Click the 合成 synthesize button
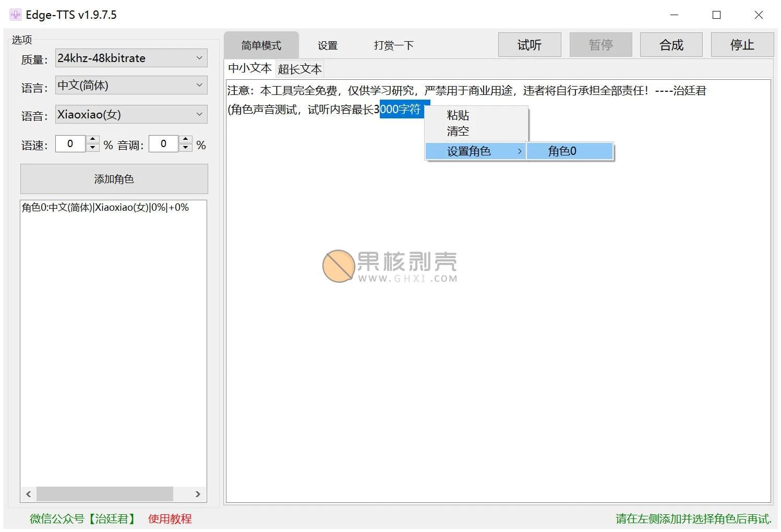This screenshot has width=781, height=532. (671, 45)
